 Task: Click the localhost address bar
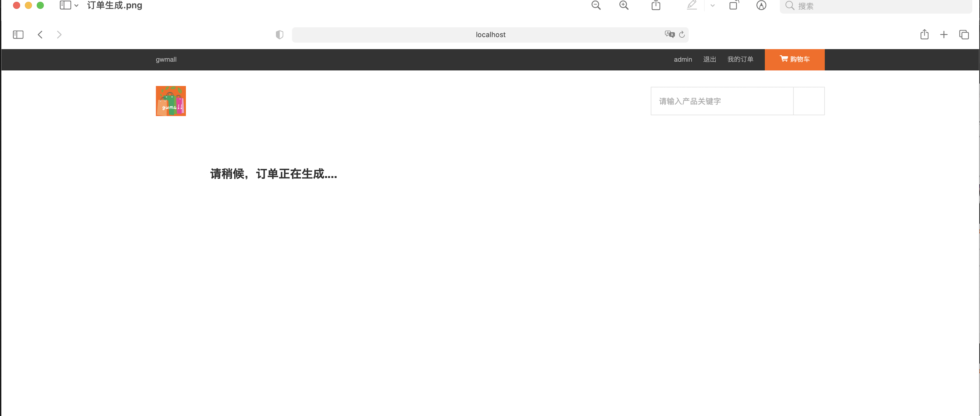tap(490, 35)
